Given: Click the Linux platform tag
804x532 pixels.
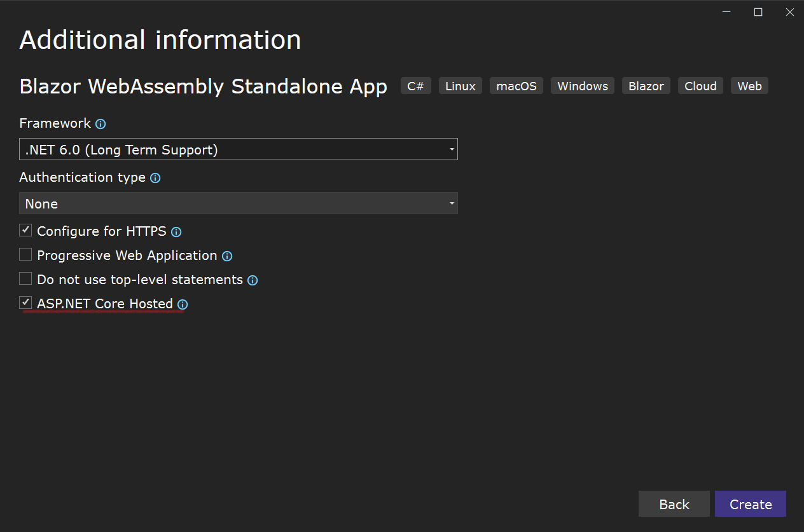Looking at the screenshot, I should (461, 86).
